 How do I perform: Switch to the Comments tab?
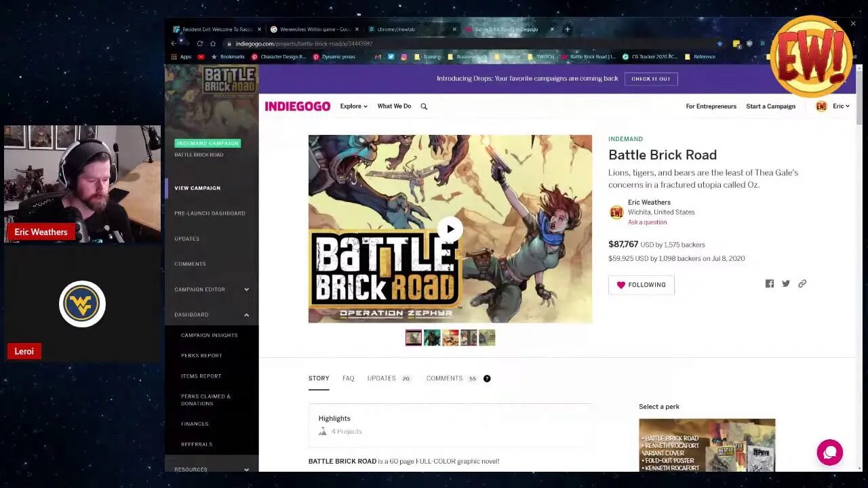tap(452, 378)
